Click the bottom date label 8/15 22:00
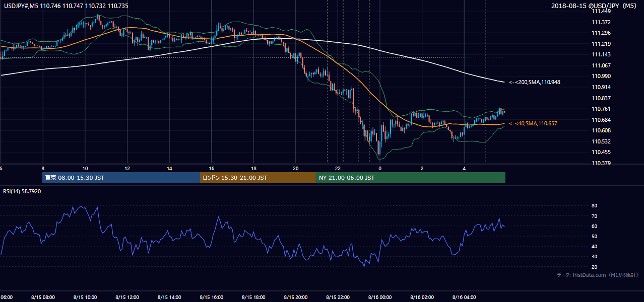The image size is (644, 302). [338, 297]
